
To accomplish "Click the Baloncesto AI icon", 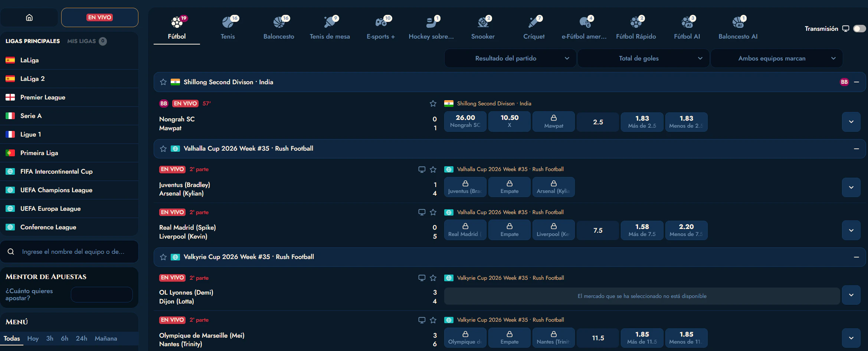I will [x=738, y=22].
